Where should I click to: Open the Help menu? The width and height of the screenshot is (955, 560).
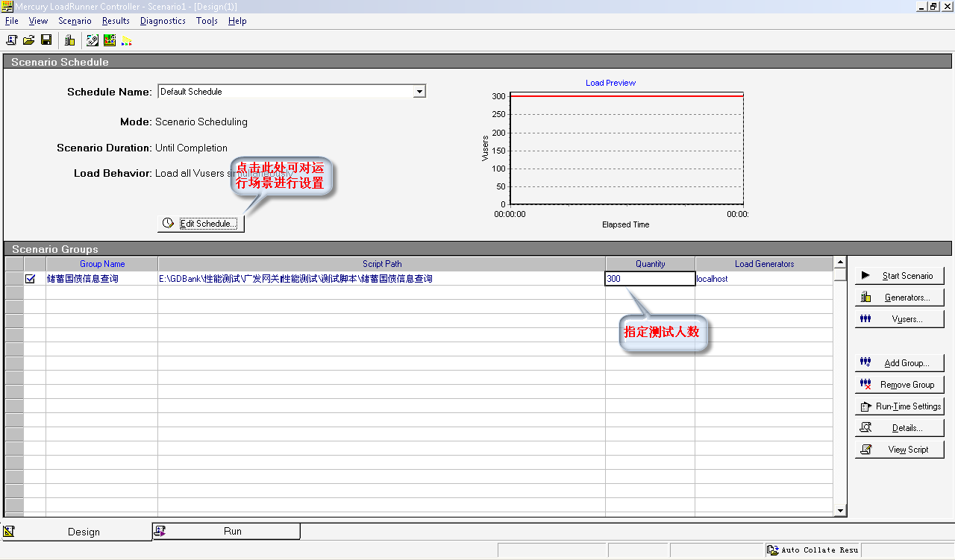pyautogui.click(x=237, y=21)
